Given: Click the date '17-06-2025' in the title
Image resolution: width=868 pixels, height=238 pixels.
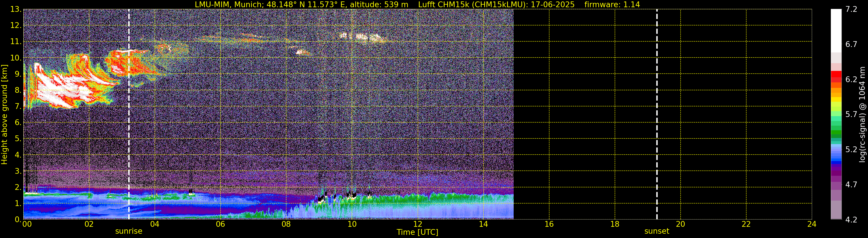Looking at the screenshot, I should pos(552,4).
